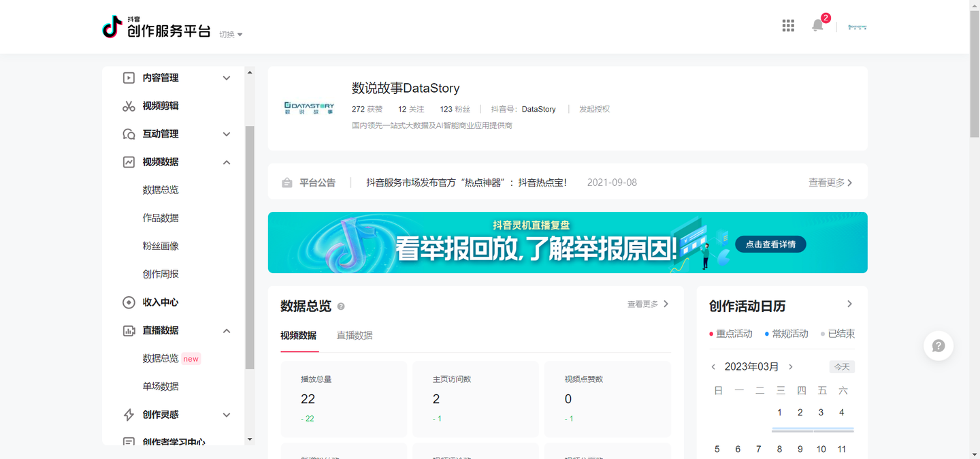Click 123 粉丝 count
Viewport: 980px width, 459px height.
tap(455, 109)
